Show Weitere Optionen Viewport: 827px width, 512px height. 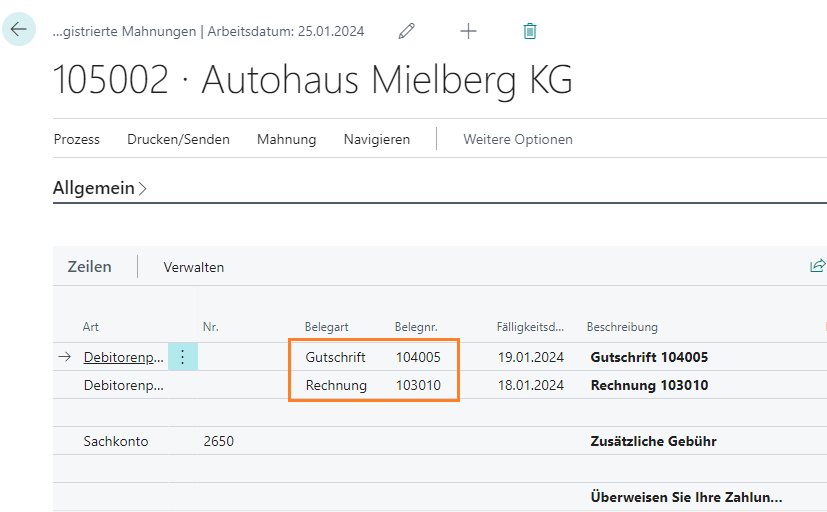pyautogui.click(x=517, y=139)
